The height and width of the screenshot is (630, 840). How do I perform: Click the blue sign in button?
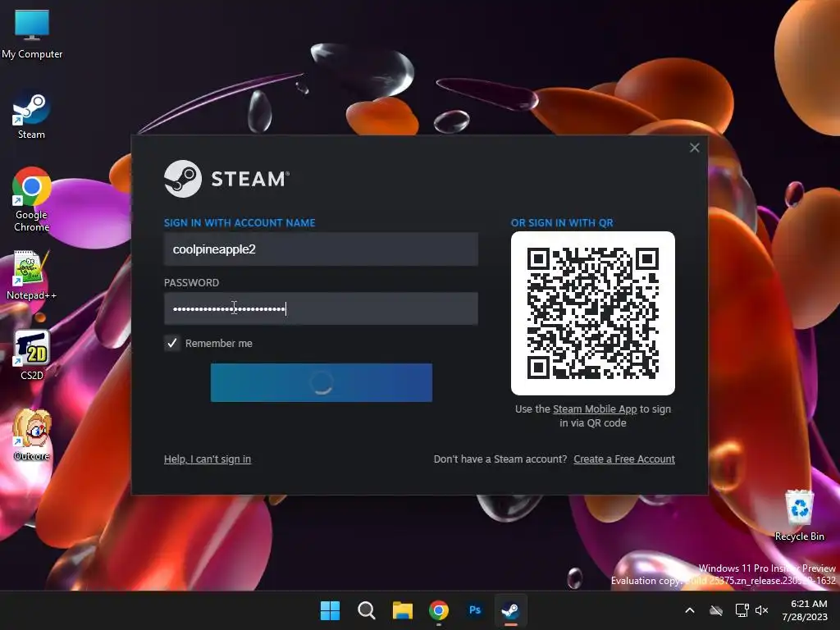tap(322, 382)
